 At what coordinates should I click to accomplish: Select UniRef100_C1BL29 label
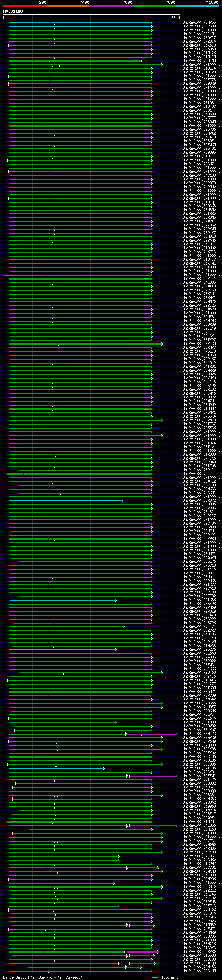[x=199, y=72]
